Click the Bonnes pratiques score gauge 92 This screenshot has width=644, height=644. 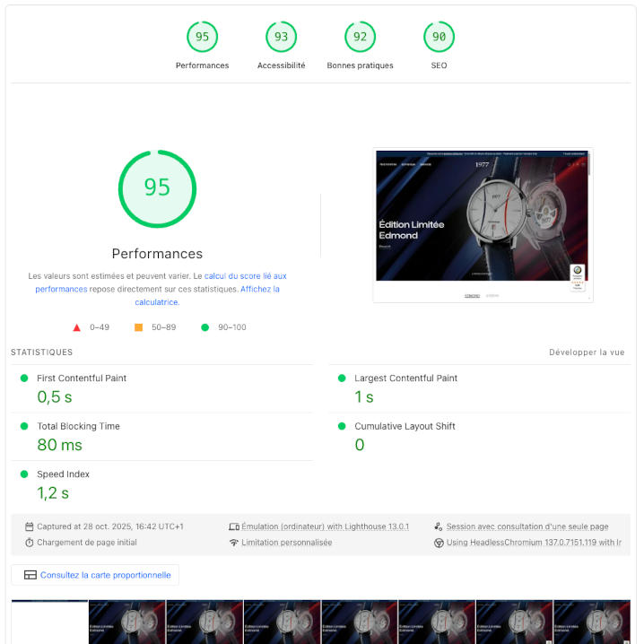[360, 37]
